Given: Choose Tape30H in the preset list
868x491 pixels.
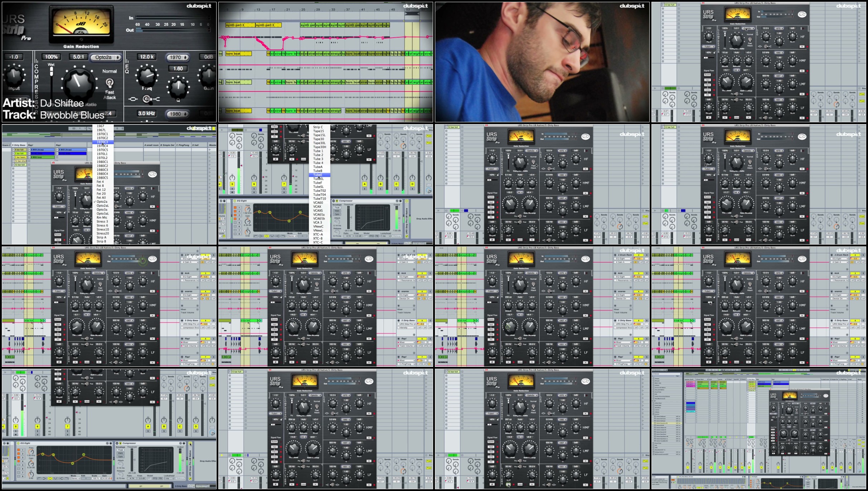Looking at the screenshot, I should coord(320,147).
